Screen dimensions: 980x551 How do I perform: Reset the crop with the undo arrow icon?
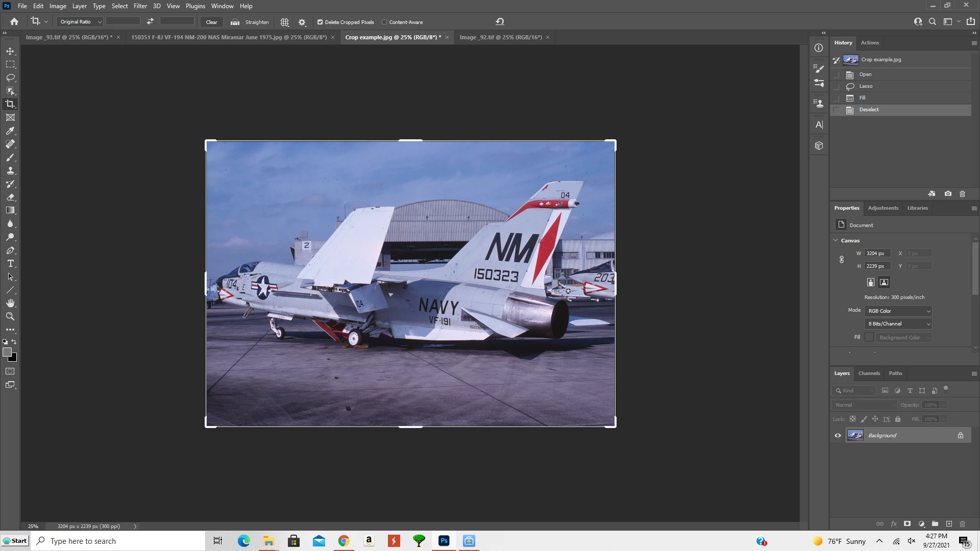500,21
